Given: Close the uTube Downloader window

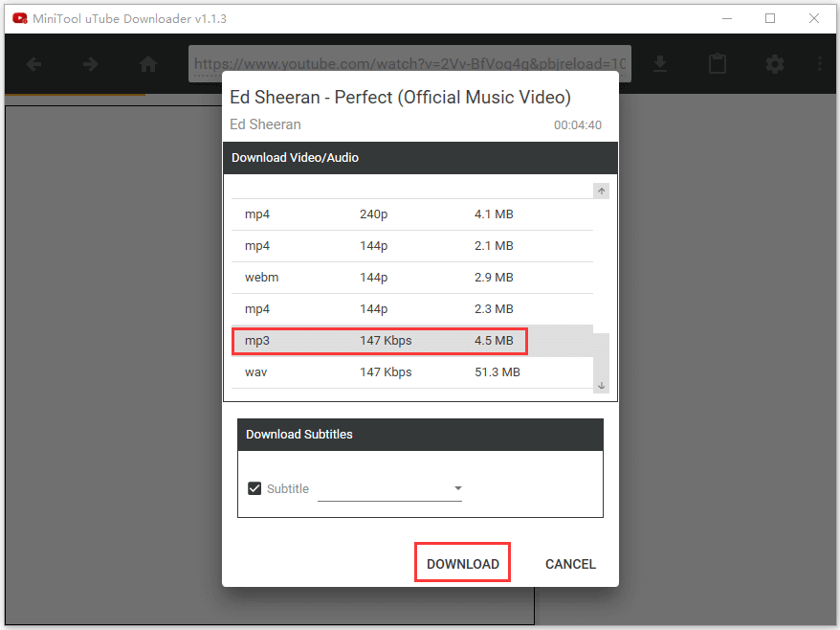Looking at the screenshot, I should point(814,19).
